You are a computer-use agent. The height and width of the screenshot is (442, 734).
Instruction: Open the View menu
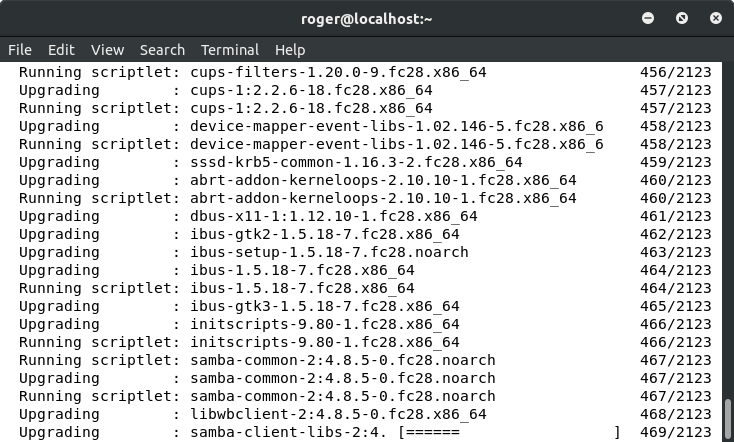point(107,50)
